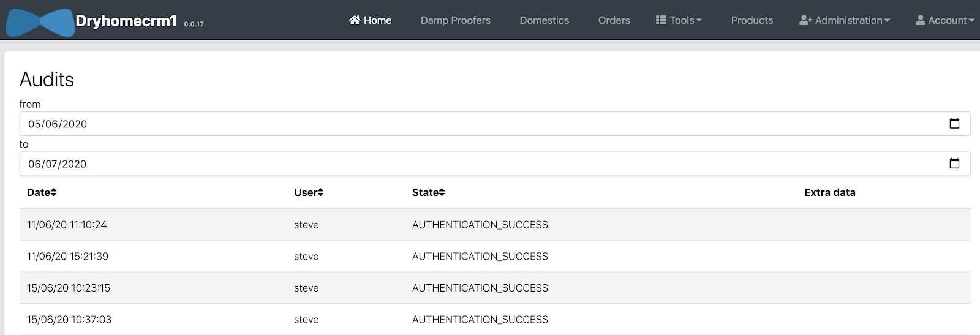
Task: Open the Products page
Action: click(x=752, y=20)
